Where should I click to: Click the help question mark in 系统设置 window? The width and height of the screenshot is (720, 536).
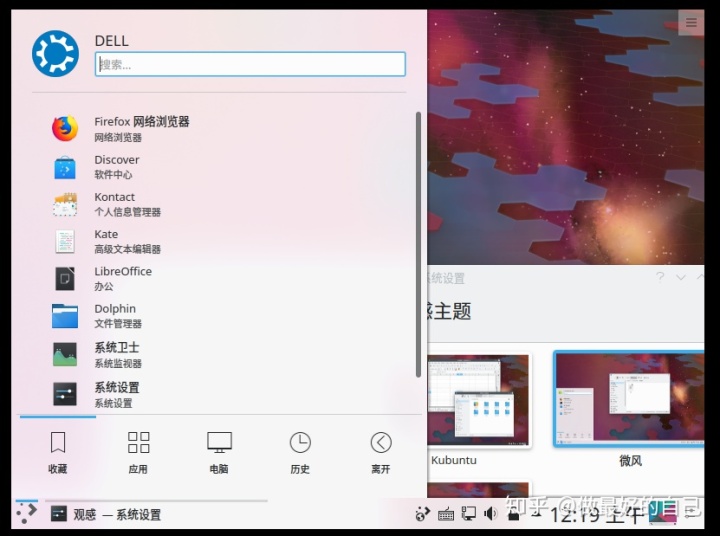(x=660, y=277)
